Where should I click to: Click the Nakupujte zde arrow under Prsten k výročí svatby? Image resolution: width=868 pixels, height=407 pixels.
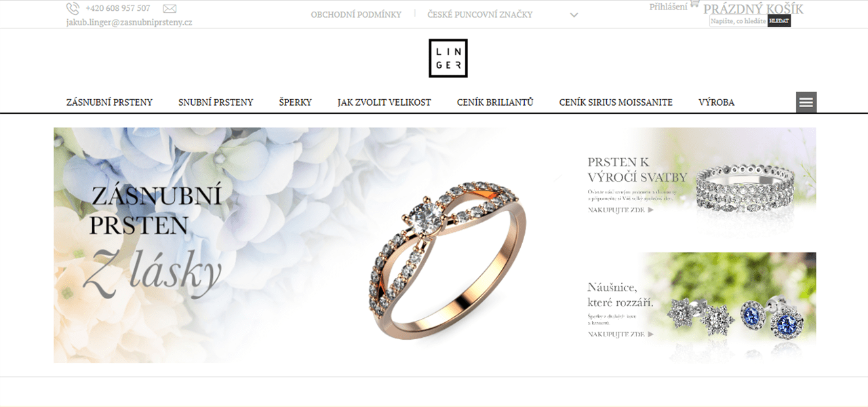[x=651, y=210]
